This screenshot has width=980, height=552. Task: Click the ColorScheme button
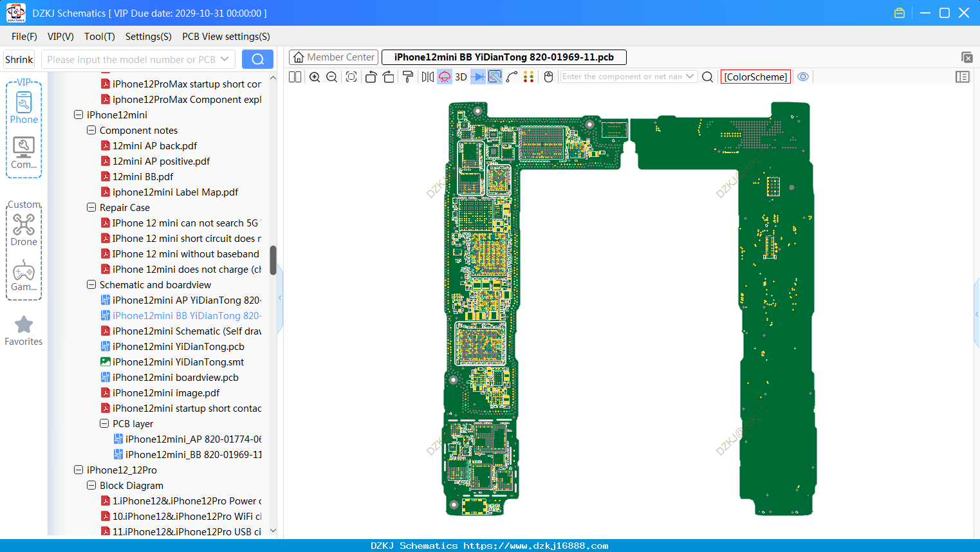click(755, 77)
